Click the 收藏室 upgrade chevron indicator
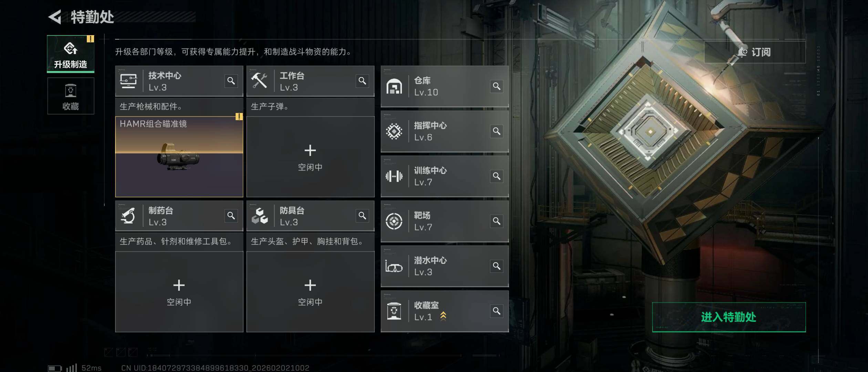This screenshot has width=868, height=372. click(x=443, y=316)
